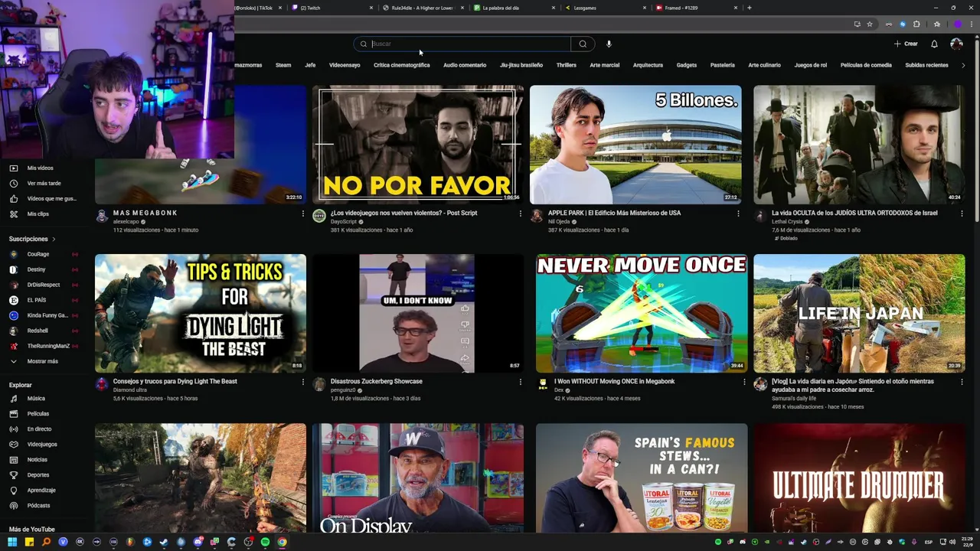Open options for JUDÍOS ULTRA ORTODOXOS video
The height and width of the screenshot is (551, 980).
(x=962, y=214)
